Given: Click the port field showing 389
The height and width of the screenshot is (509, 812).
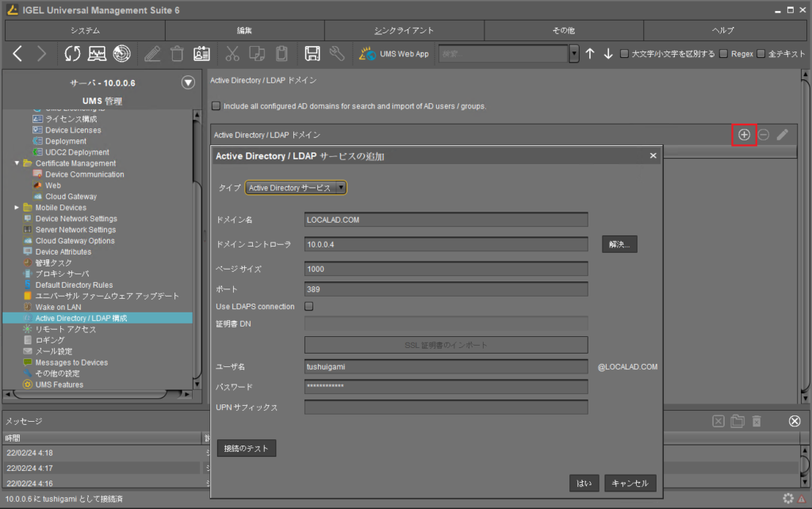Looking at the screenshot, I should tap(446, 289).
